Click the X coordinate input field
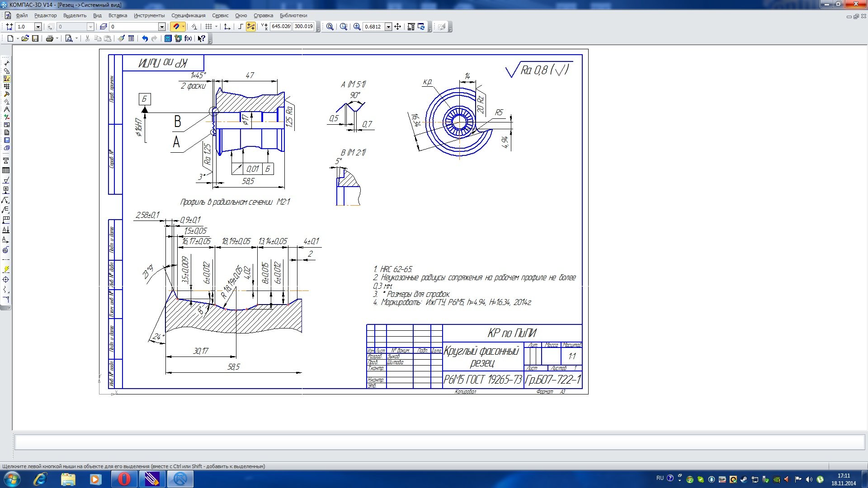The width and height of the screenshot is (868, 488). pos(281,27)
